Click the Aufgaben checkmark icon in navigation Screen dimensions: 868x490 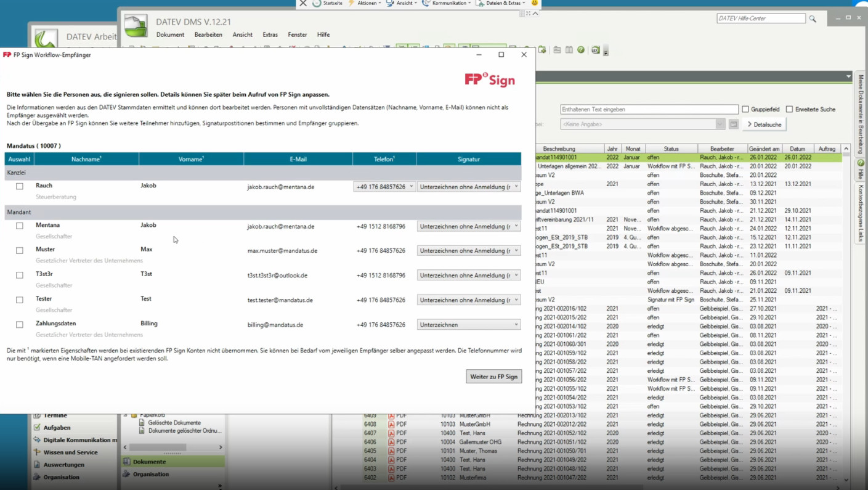37,427
